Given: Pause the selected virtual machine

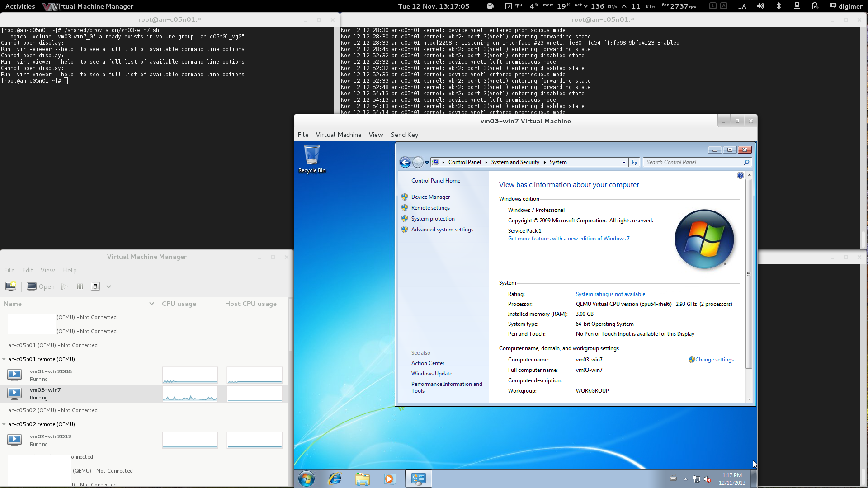Looking at the screenshot, I should (80, 286).
